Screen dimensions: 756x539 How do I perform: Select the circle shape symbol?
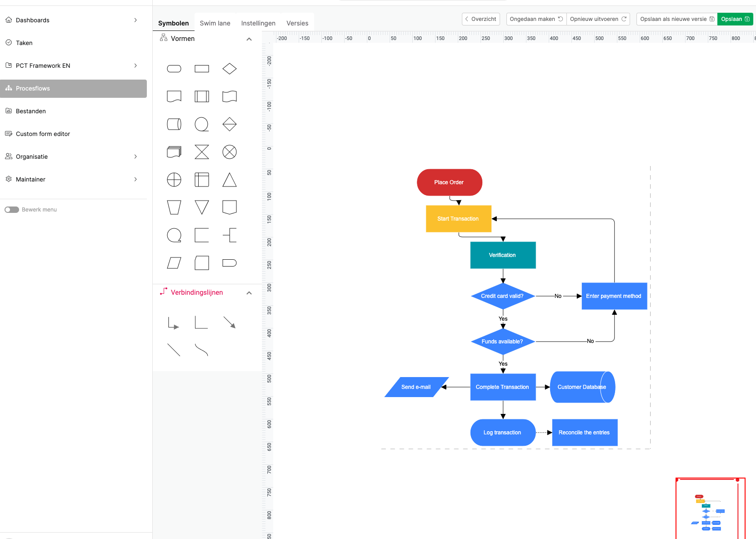click(x=202, y=124)
